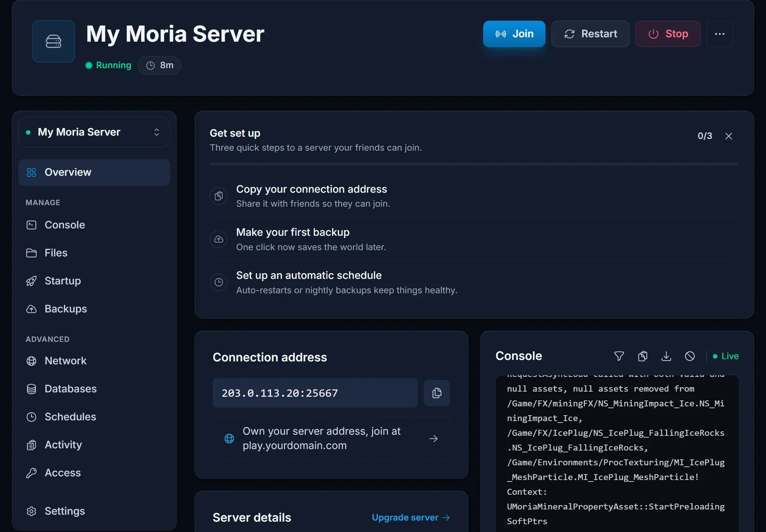Open the Activity log

(94, 445)
